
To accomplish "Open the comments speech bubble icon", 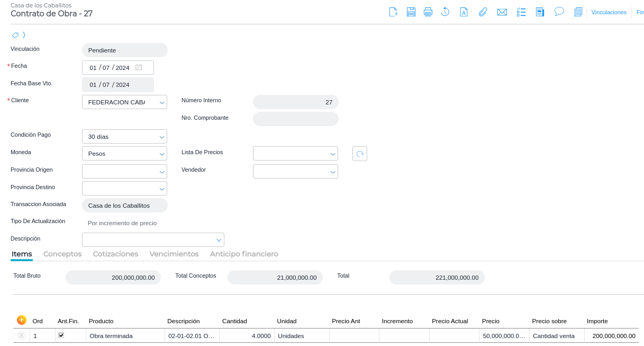I will [559, 12].
